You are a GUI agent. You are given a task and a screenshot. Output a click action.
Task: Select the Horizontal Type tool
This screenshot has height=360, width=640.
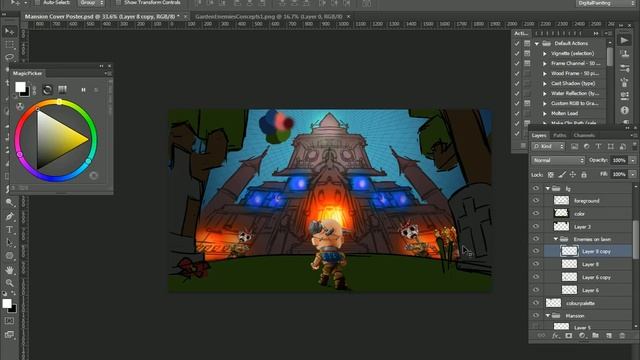pos(9,230)
